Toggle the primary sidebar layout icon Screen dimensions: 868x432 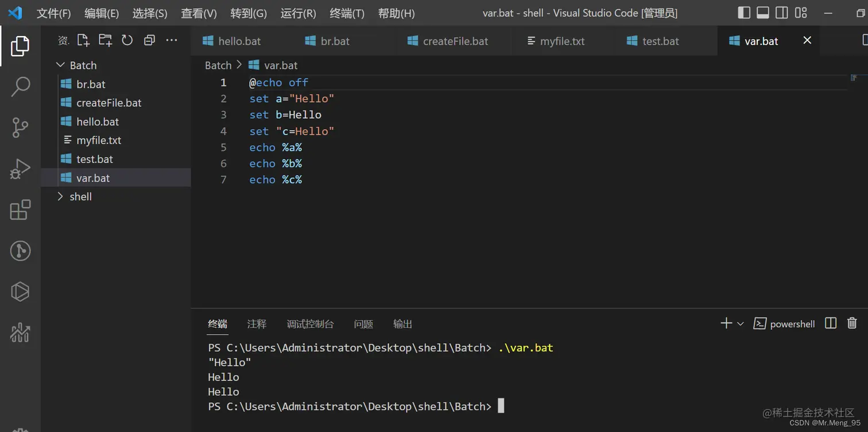click(x=744, y=13)
